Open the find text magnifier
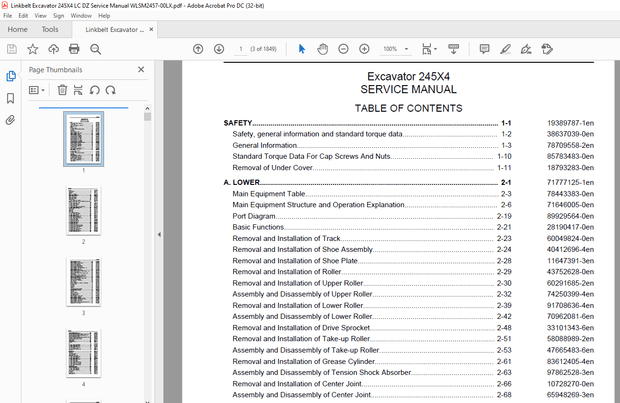The image size is (620, 403). [x=95, y=49]
